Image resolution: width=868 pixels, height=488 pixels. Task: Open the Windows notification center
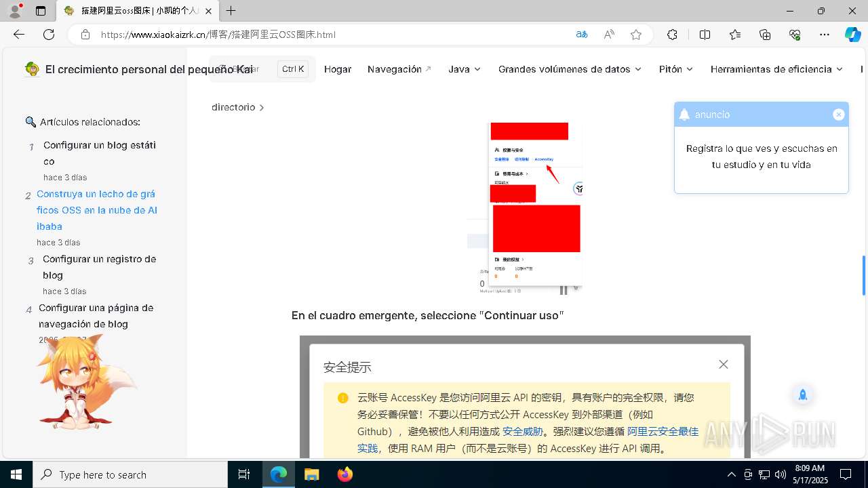click(846, 474)
